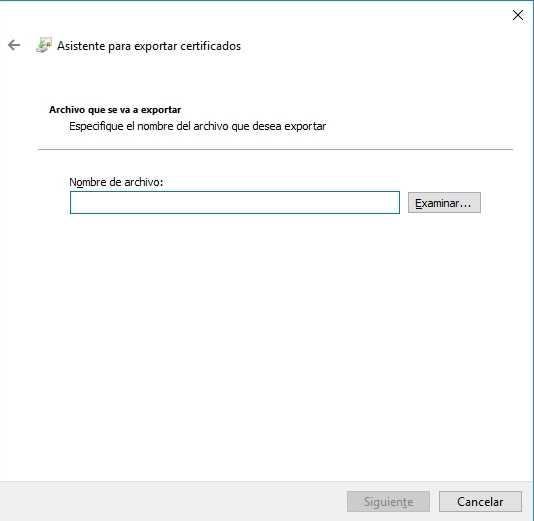The height and width of the screenshot is (521, 534).
Task: Click the 'Nombre de archivo:' label
Action: [116, 182]
